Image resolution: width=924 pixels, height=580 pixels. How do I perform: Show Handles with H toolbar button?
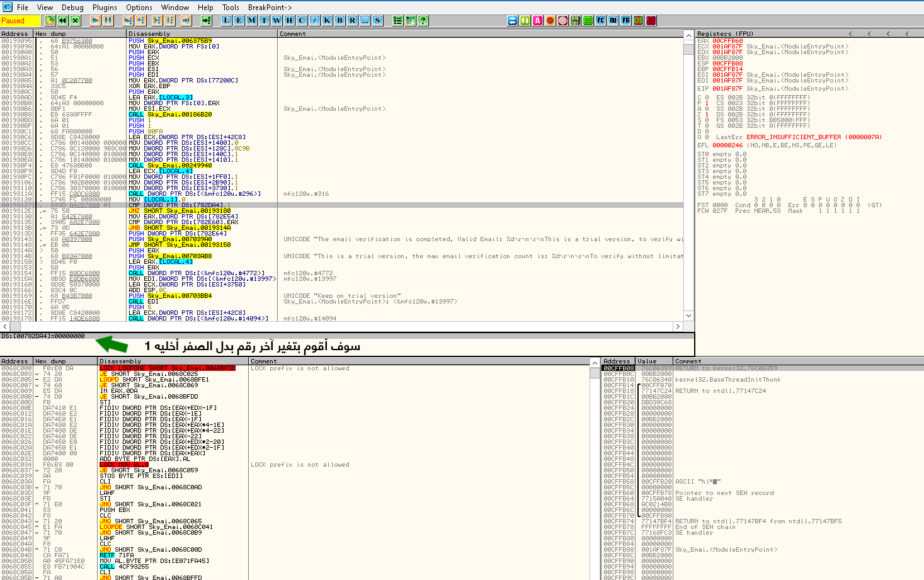click(289, 20)
